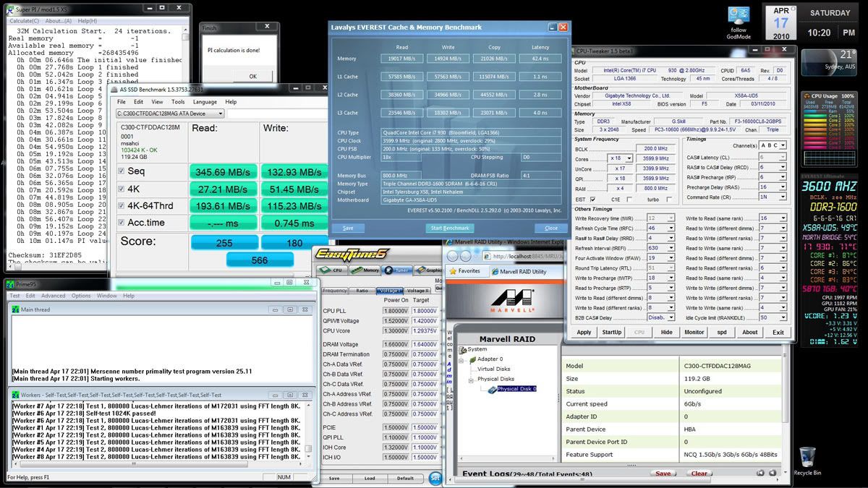Collapse the Adapter 0 tree node
Screen dimensions: 868x488
click(461, 359)
